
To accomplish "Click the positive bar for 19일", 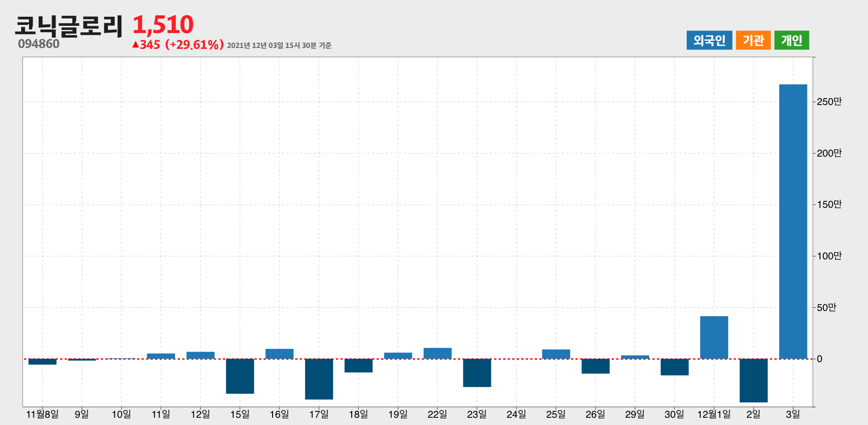I will (398, 356).
